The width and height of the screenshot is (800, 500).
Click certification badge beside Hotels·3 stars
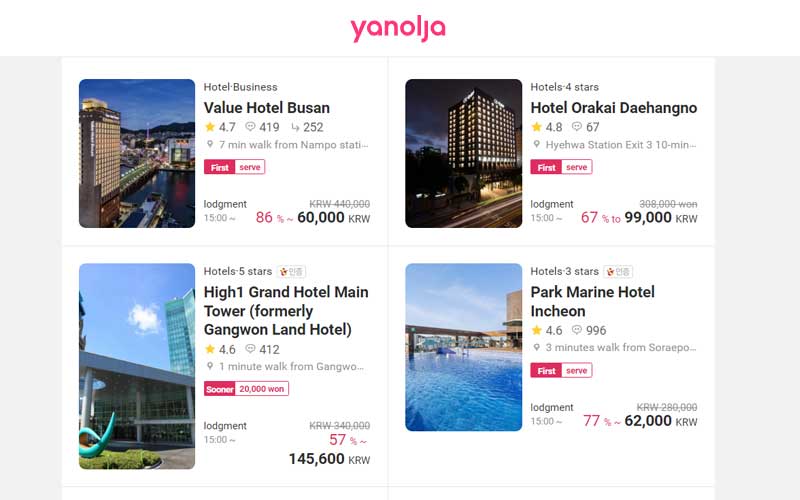(618, 271)
